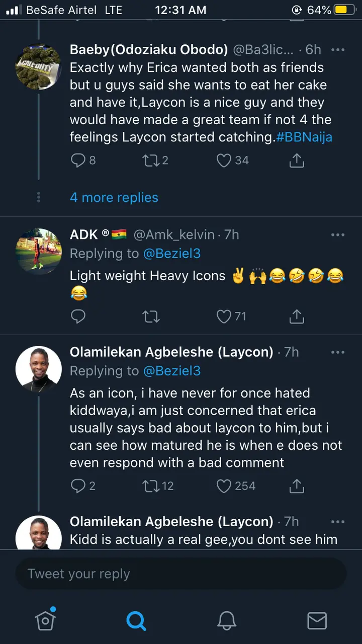362x644 pixels.
Task: Open the Messages tab
Action: pos(317,621)
